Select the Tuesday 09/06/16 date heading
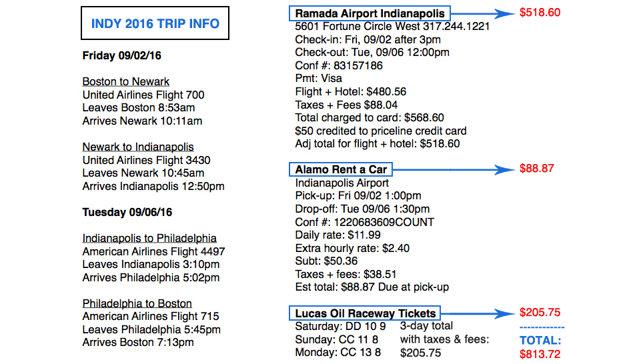 [127, 213]
